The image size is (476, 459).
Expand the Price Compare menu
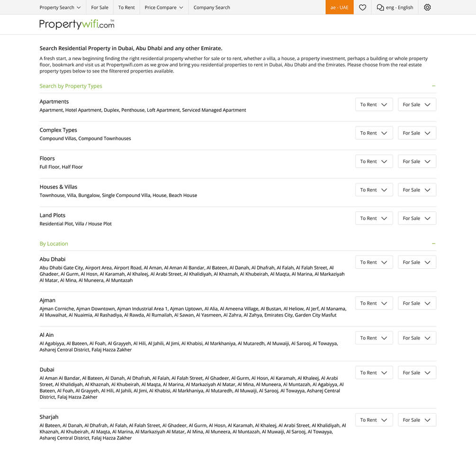(164, 8)
